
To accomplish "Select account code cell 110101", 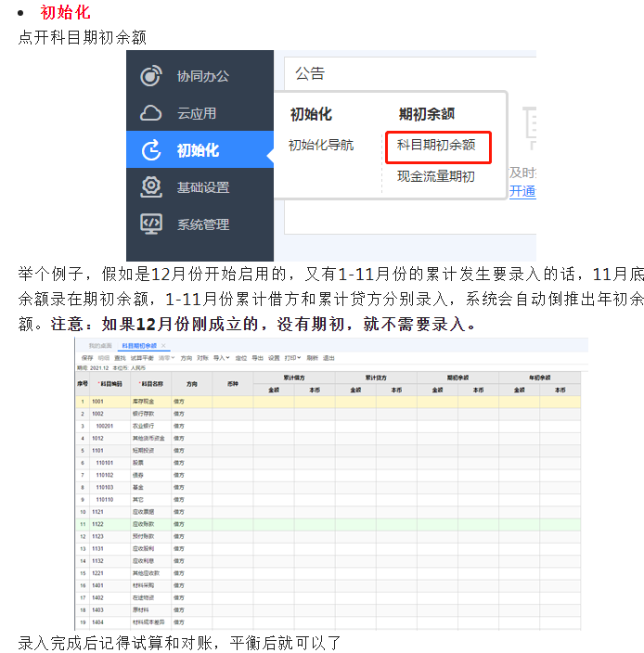I will (x=110, y=463).
